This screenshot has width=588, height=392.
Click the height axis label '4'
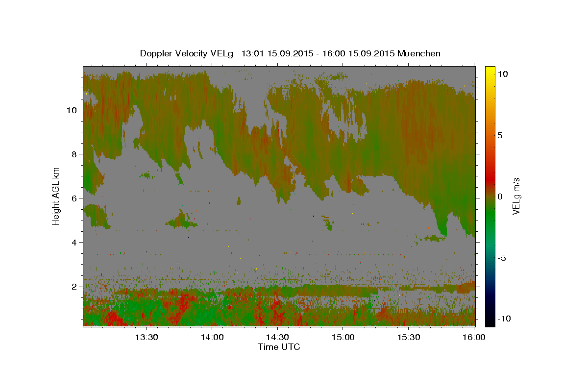[75, 242]
